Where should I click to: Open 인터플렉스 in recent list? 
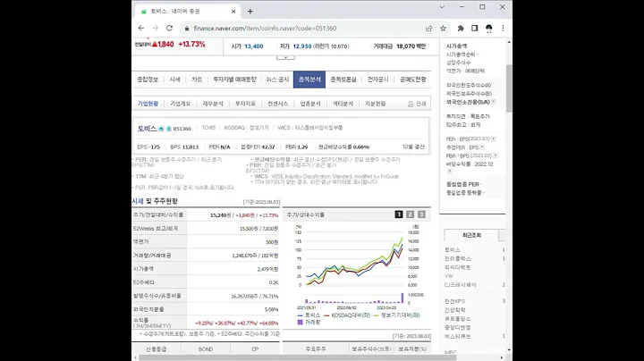[458, 259]
